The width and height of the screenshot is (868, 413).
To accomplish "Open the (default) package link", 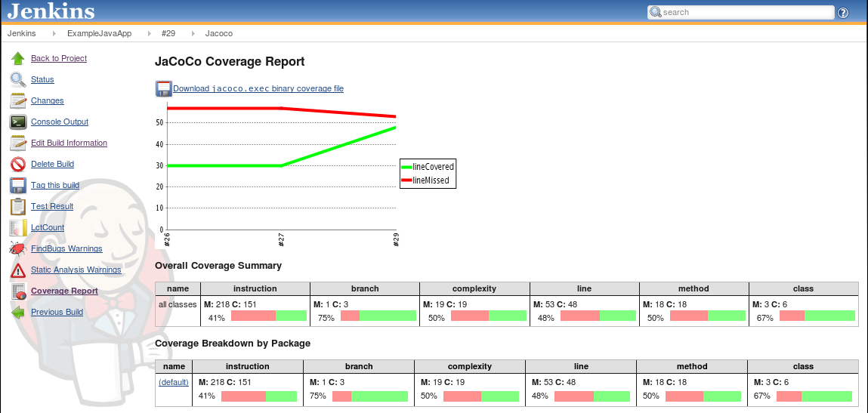I will pos(173,383).
